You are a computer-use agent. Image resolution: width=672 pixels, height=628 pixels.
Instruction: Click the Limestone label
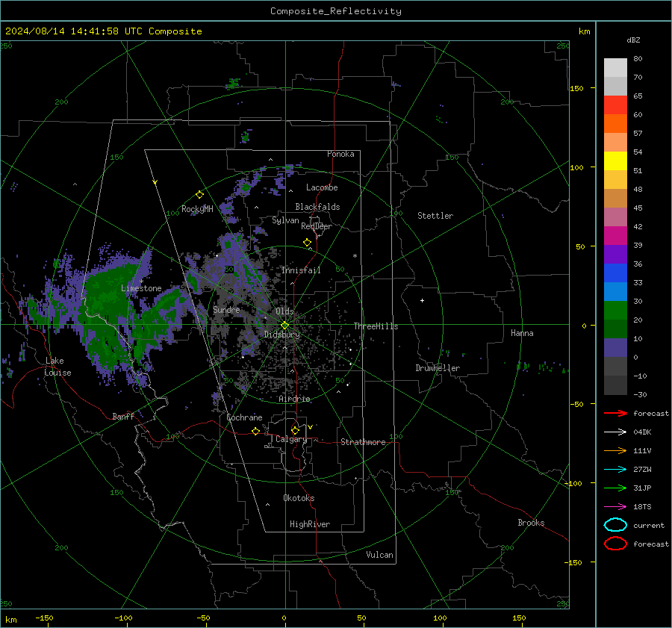tap(141, 288)
